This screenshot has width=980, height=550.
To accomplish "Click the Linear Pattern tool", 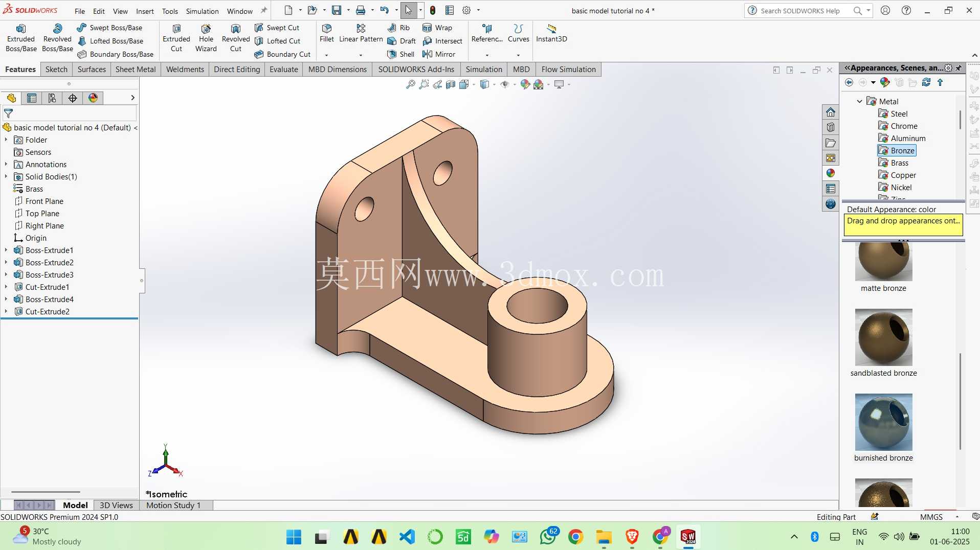I will pos(361,33).
